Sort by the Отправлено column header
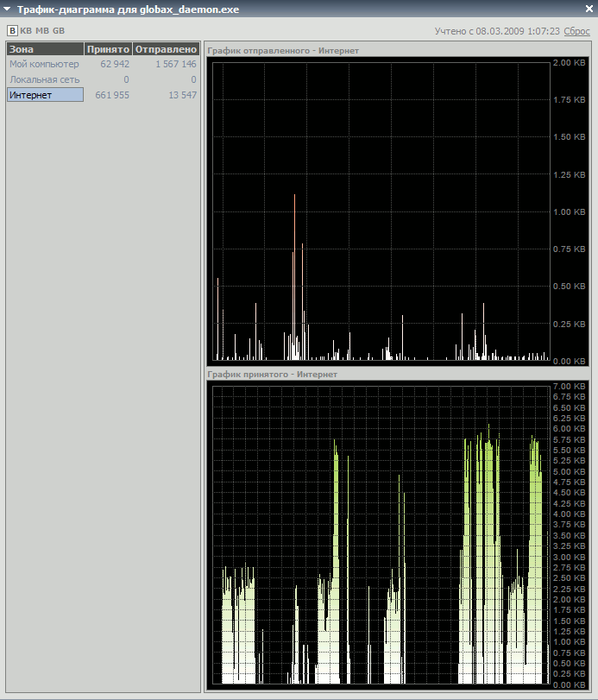Screen dimensions: 598x700 click(x=166, y=49)
